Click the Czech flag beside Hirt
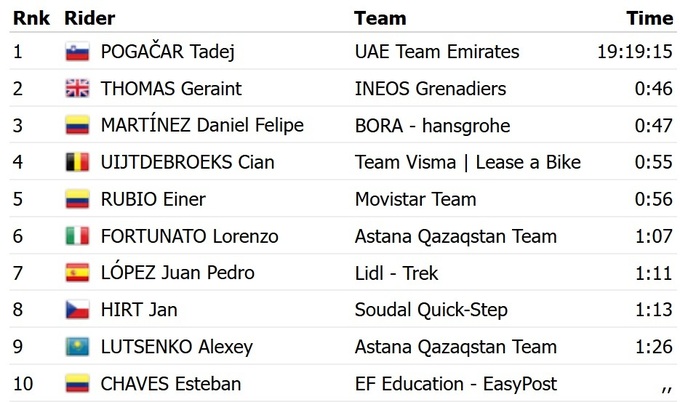 (77, 310)
